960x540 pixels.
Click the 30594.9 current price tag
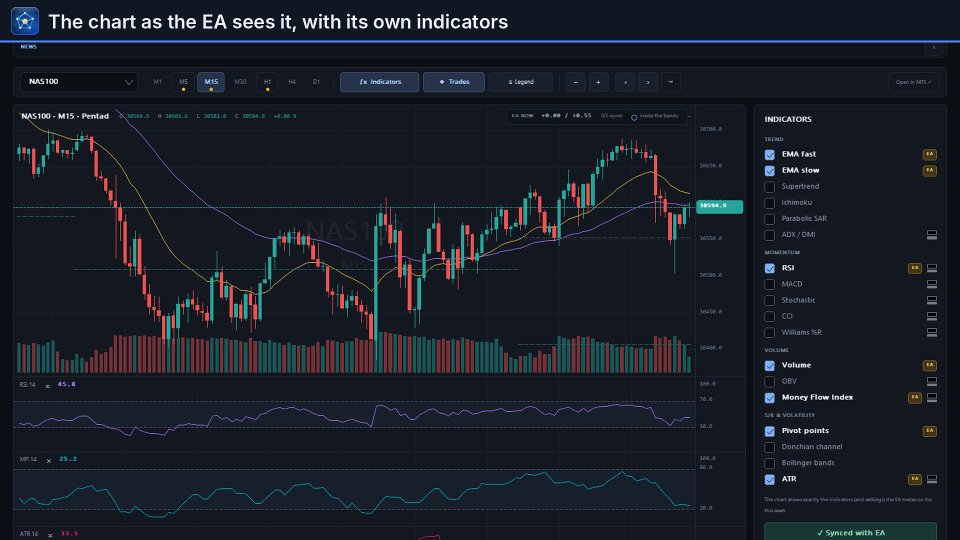pos(719,206)
